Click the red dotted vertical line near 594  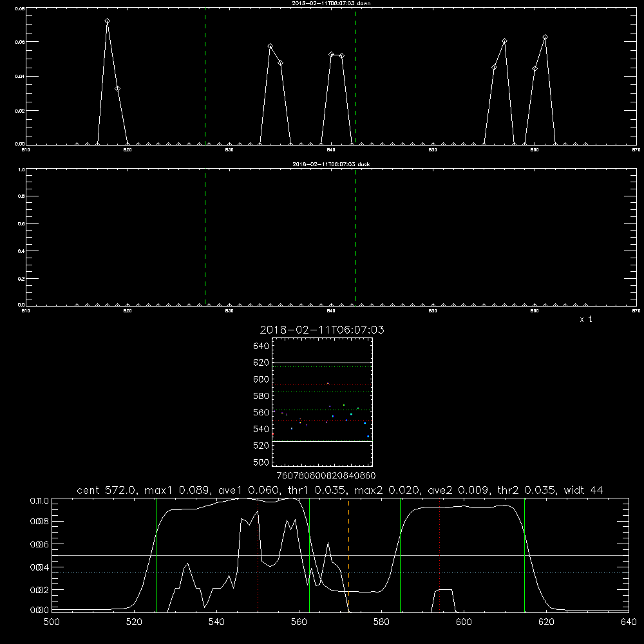439,555
